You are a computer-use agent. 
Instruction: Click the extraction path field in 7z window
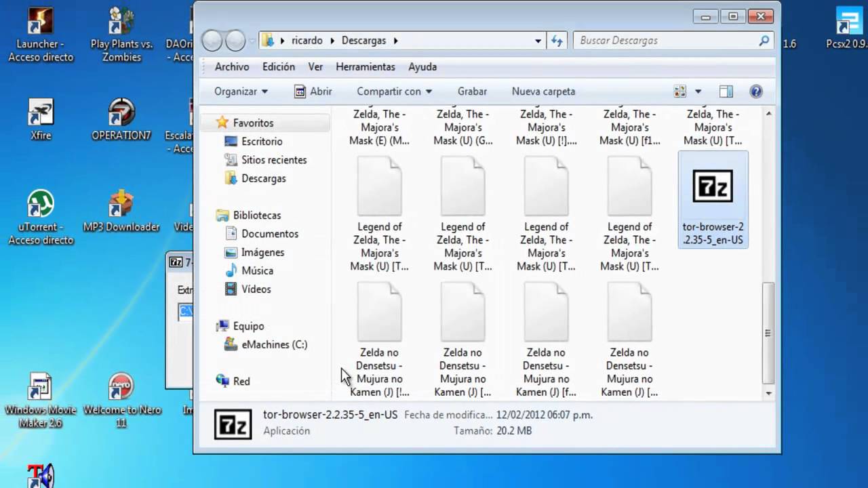click(185, 311)
